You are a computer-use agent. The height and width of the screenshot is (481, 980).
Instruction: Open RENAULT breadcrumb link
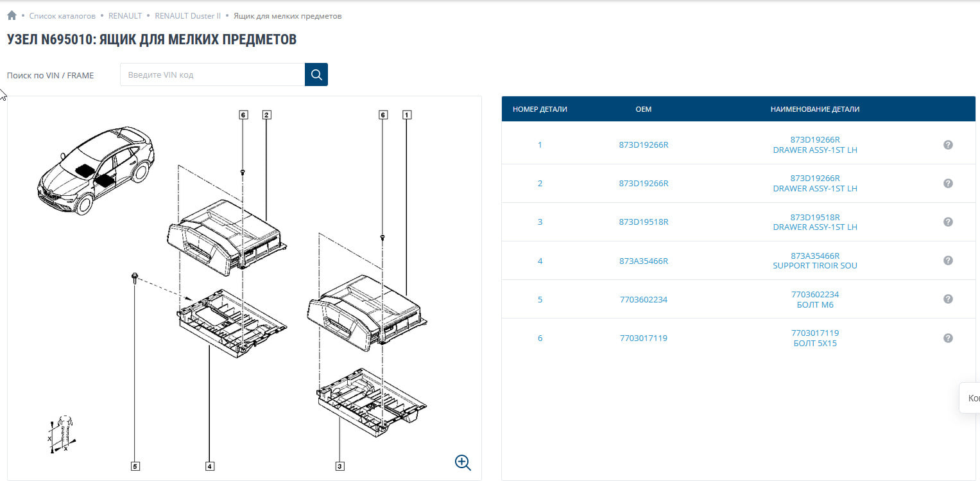(125, 15)
